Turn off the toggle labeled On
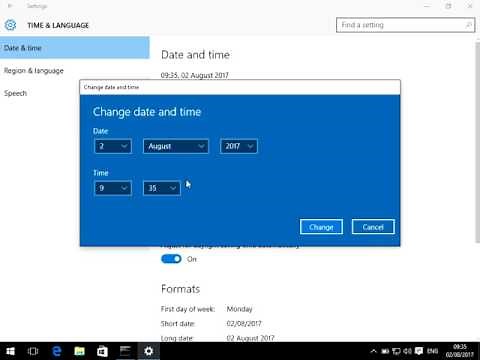The width and height of the screenshot is (480, 360). coord(171,259)
